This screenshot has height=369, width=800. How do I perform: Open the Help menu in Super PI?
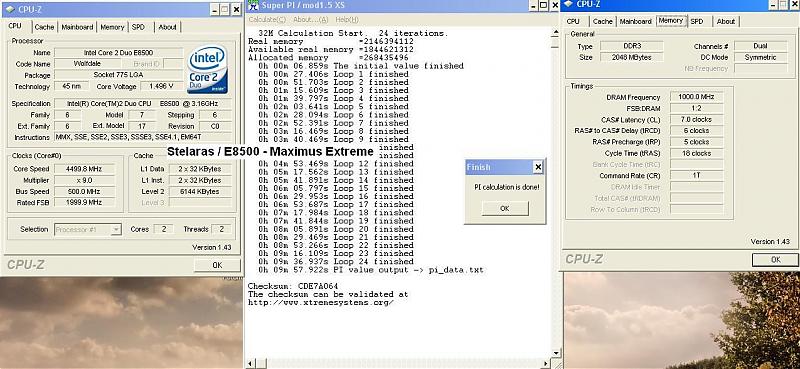[347, 19]
